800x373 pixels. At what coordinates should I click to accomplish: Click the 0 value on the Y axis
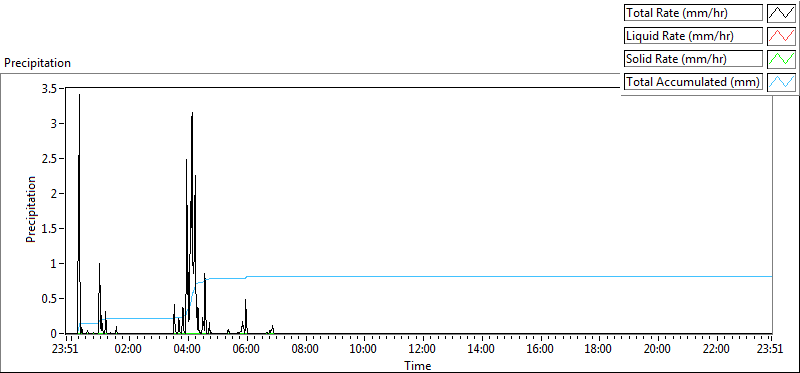pos(56,333)
